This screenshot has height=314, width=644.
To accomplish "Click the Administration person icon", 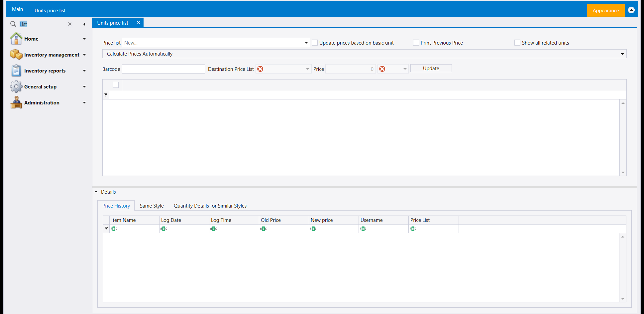I will [16, 102].
